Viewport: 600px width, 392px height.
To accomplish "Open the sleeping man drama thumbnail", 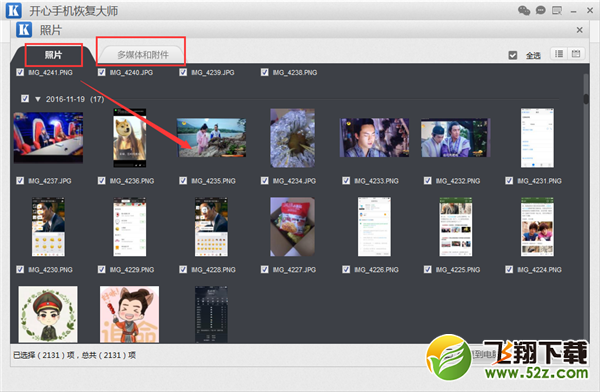I will click(374, 138).
